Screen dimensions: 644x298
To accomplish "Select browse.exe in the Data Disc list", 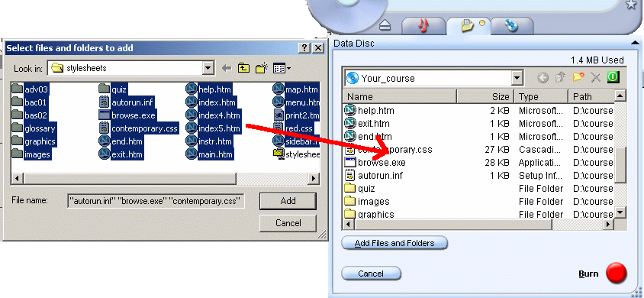I will 382,162.
